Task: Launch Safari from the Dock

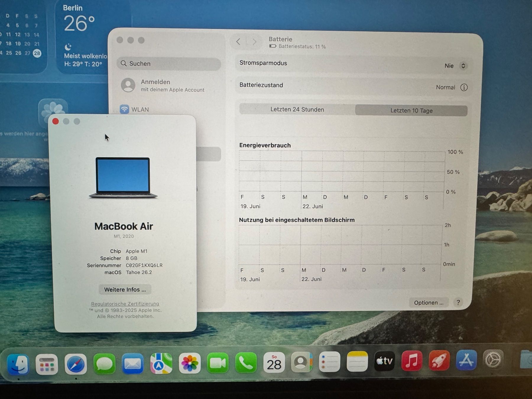Action: [x=75, y=364]
